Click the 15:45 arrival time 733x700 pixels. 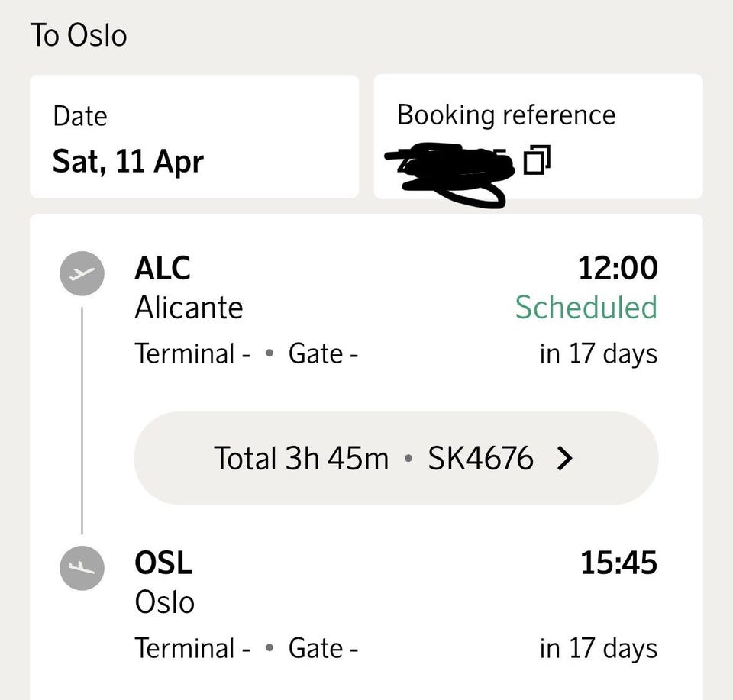pos(618,563)
